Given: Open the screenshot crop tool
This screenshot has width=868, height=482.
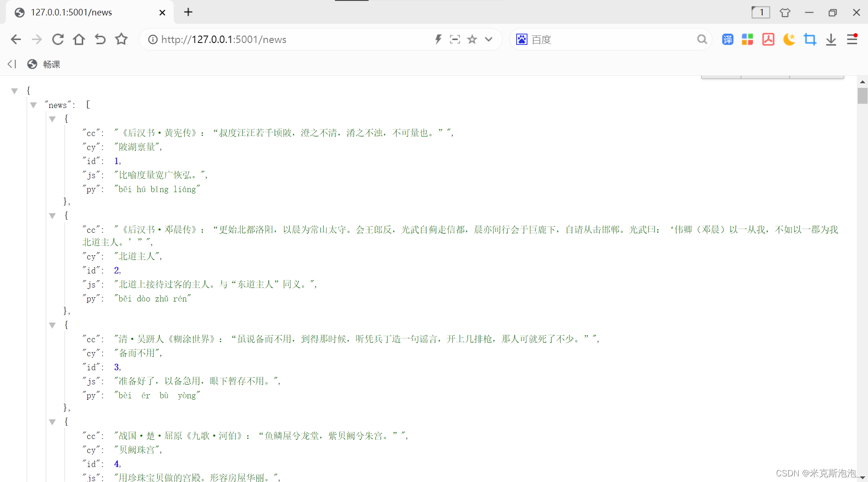Looking at the screenshot, I should pyautogui.click(x=810, y=39).
